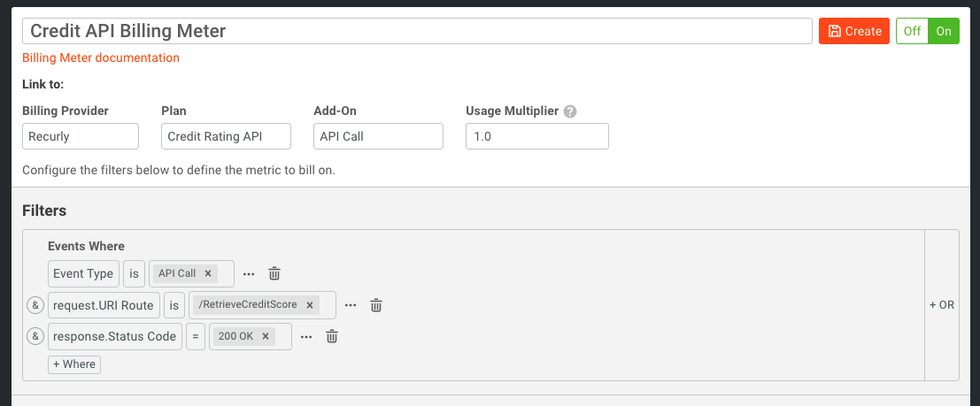The width and height of the screenshot is (980, 406).
Task: Toggle the & operator before request.URI Route
Action: point(35,305)
